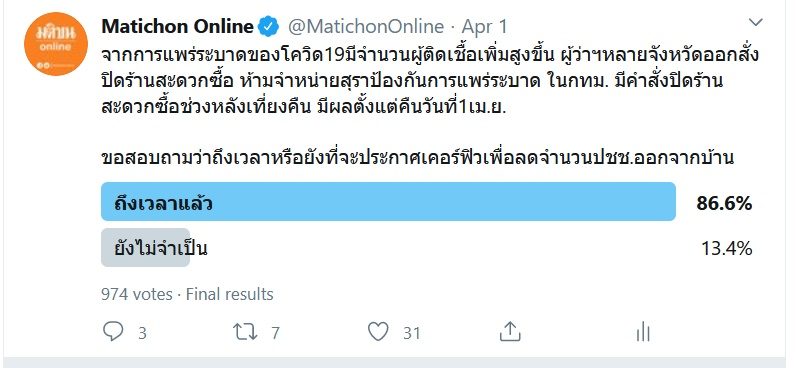Click the like count of 31
The width and height of the screenshot is (796, 368).
click(x=412, y=333)
